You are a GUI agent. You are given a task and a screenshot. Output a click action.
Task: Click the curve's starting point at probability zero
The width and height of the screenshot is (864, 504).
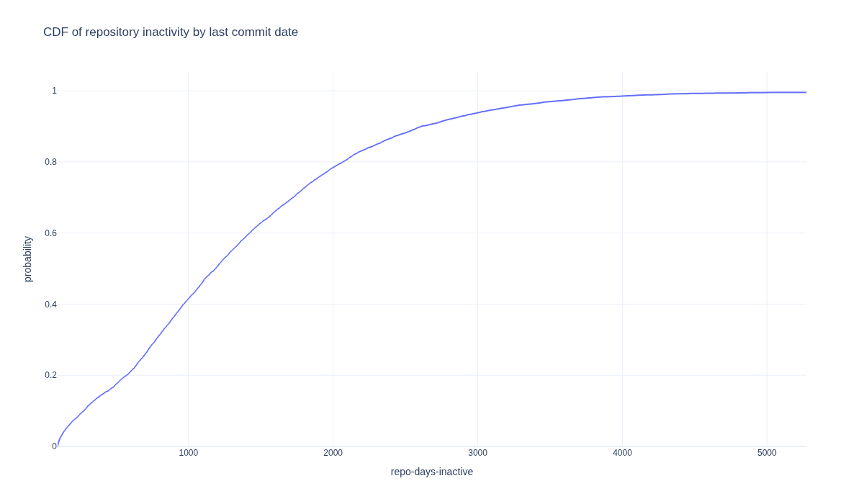click(58, 446)
